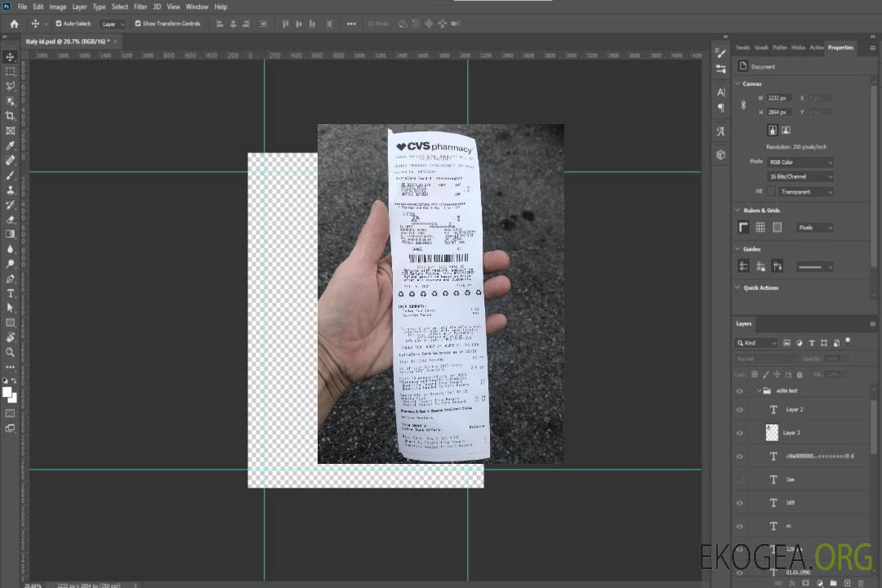The height and width of the screenshot is (588, 882).
Task: Select the Pen tool
Action: click(10, 278)
